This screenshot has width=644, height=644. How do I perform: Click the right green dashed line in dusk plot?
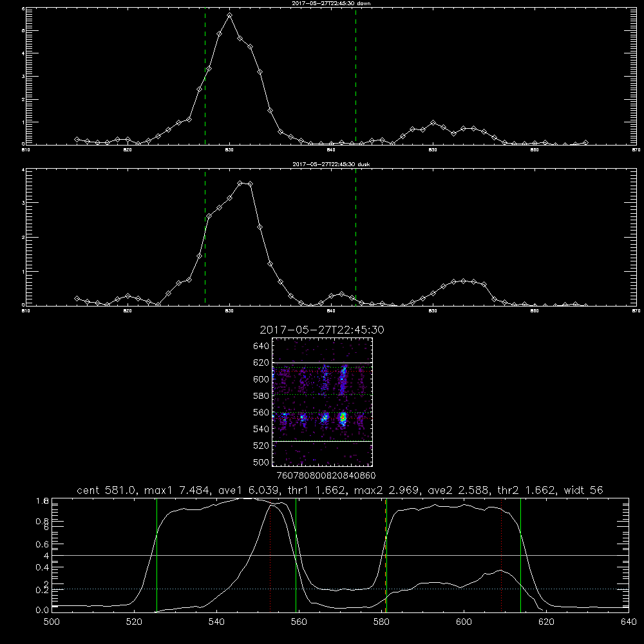tap(355, 238)
